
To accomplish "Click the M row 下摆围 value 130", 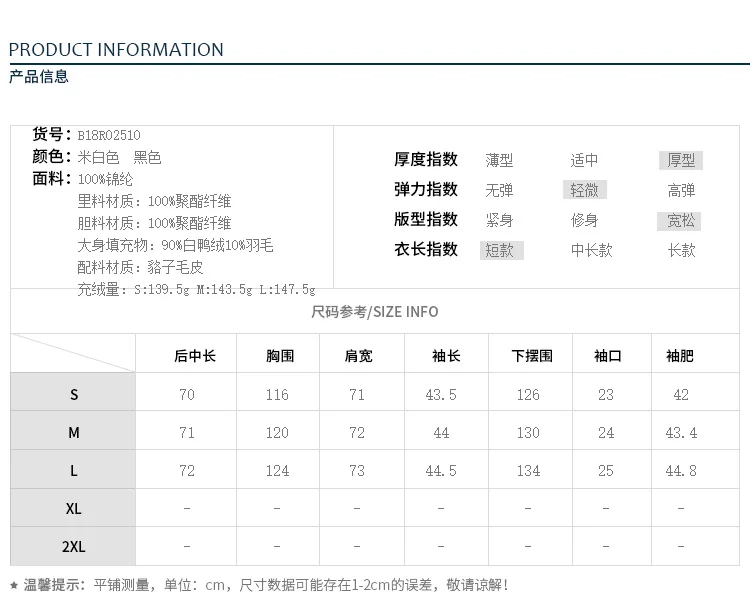I will [528, 433].
